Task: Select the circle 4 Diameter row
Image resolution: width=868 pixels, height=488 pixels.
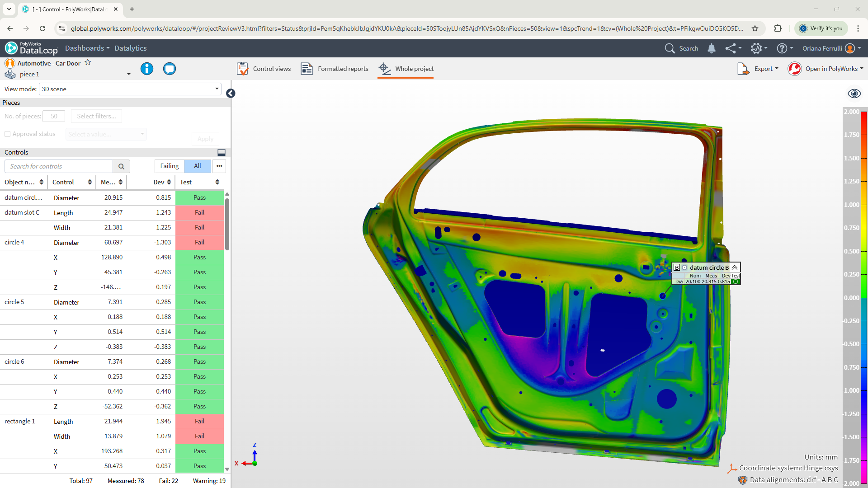Action: 112,243
